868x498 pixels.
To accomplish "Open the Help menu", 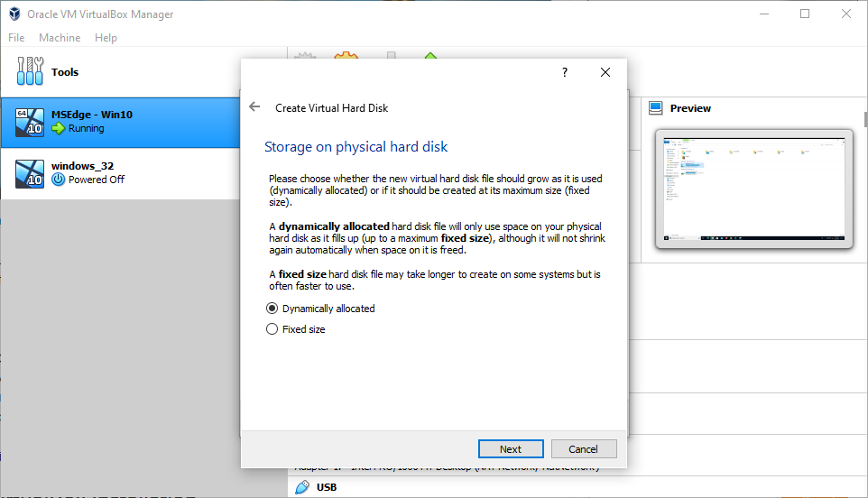I will [106, 38].
